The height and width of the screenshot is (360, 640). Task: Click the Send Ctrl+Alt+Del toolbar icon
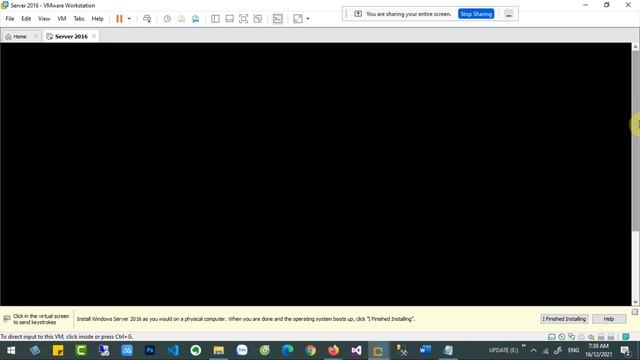coord(147,19)
